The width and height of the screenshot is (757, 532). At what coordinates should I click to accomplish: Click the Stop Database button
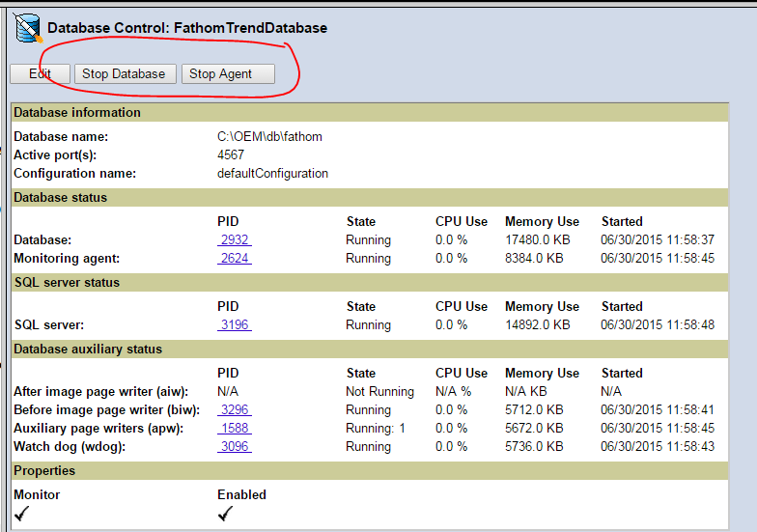pos(126,73)
